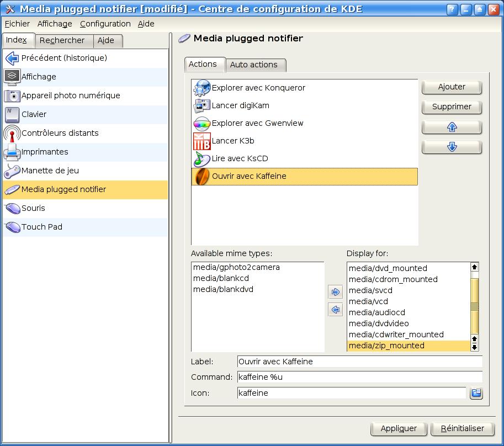Select the Lire avec KsCD action text
Viewport: 504px width, 446px height.
pos(240,159)
